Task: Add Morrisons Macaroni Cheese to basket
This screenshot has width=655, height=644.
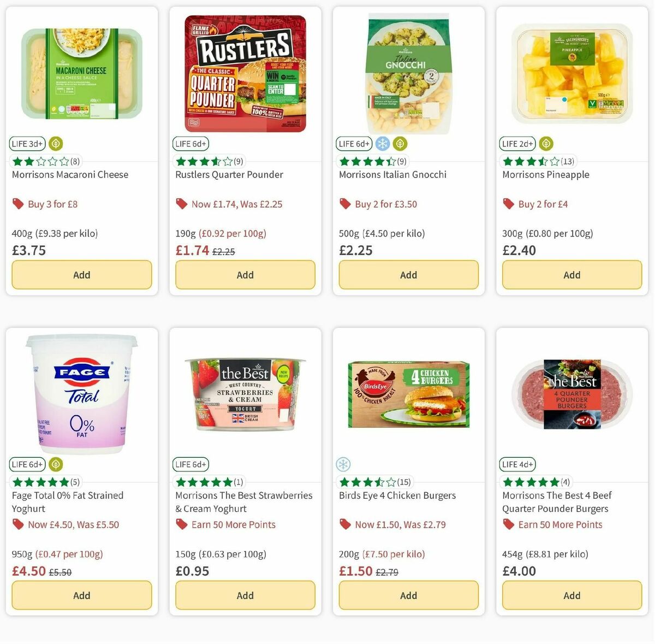Action: click(x=81, y=275)
